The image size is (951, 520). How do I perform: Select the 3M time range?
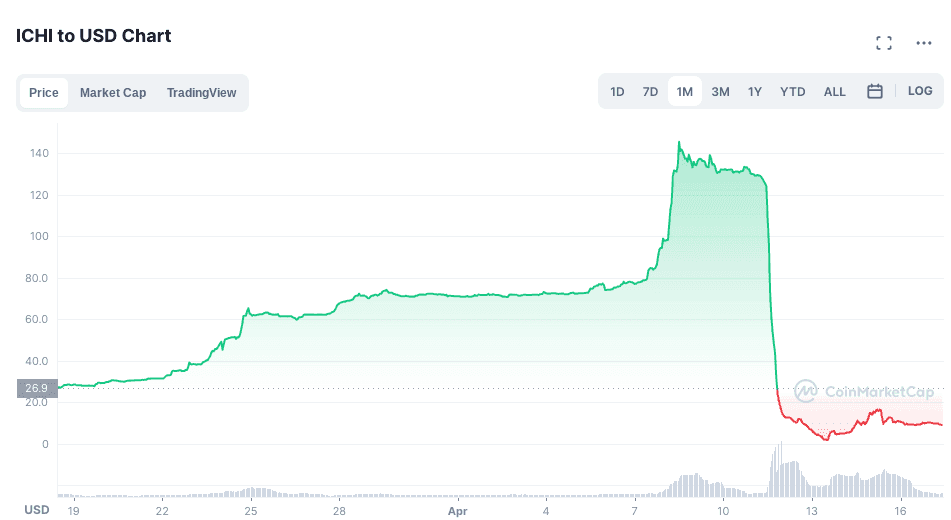click(720, 92)
